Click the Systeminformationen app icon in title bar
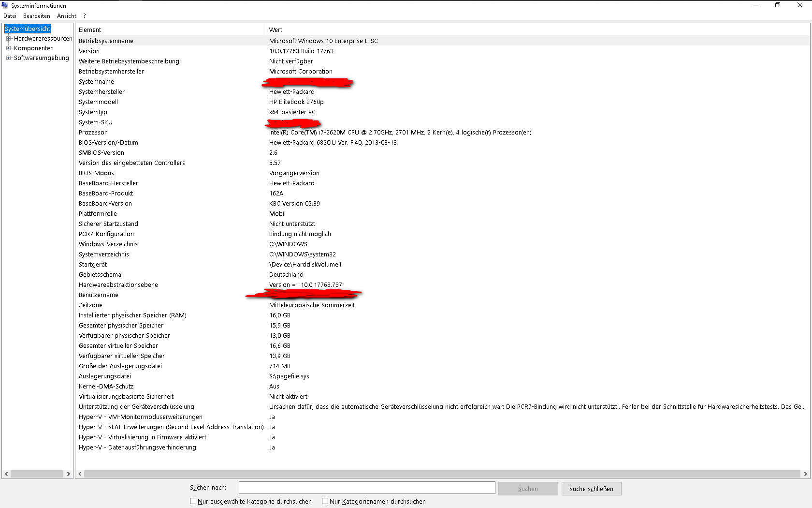The image size is (812, 508). point(5,5)
